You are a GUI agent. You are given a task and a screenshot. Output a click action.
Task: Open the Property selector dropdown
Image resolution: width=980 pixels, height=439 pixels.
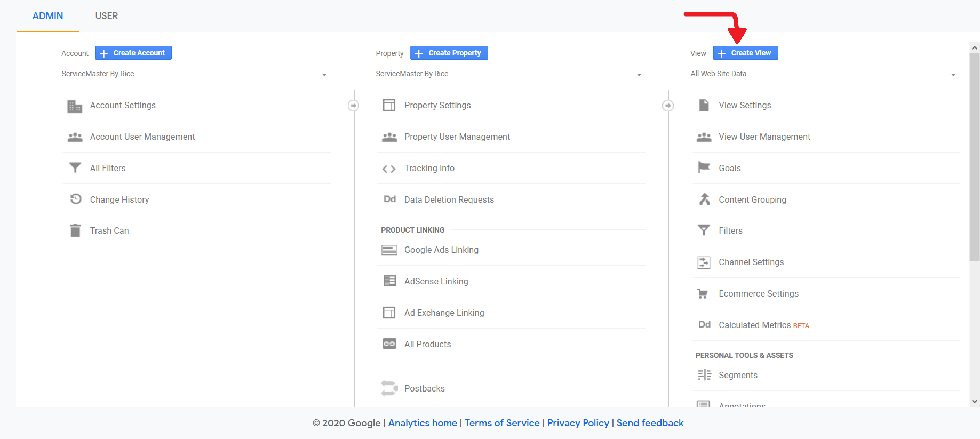[x=511, y=74]
